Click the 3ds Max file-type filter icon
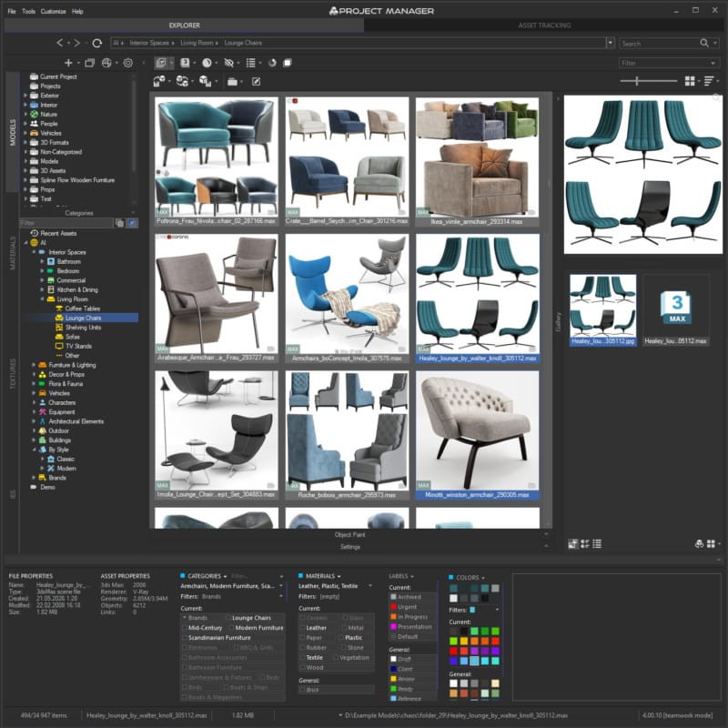This screenshot has height=728, width=728. pyautogui.click(x=185, y=63)
